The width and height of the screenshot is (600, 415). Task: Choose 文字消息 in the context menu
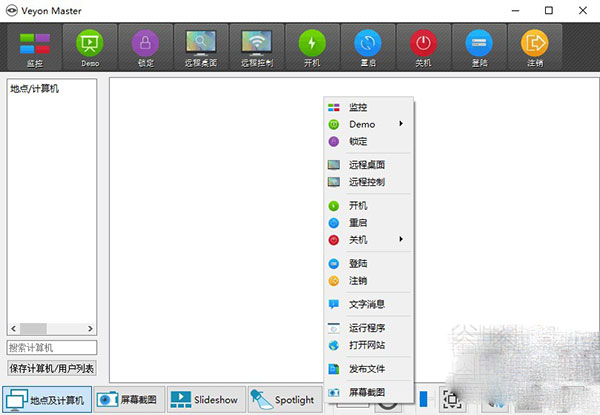click(368, 304)
